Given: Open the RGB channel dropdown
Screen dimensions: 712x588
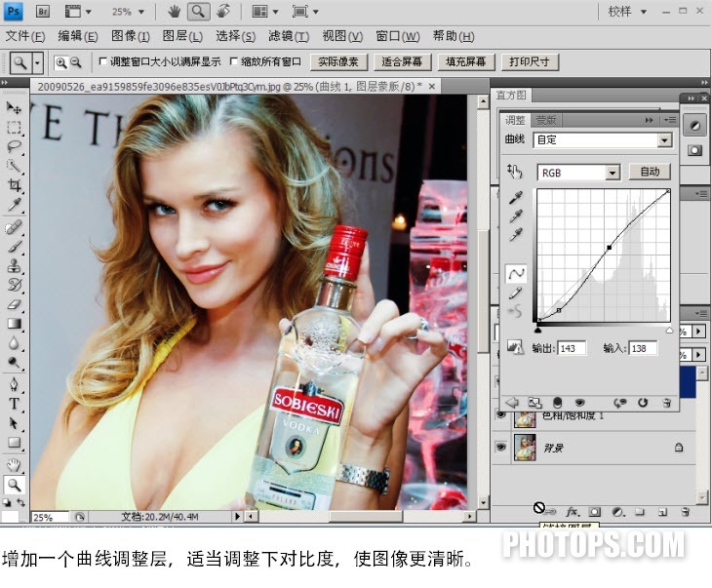Looking at the screenshot, I should 613,173.
